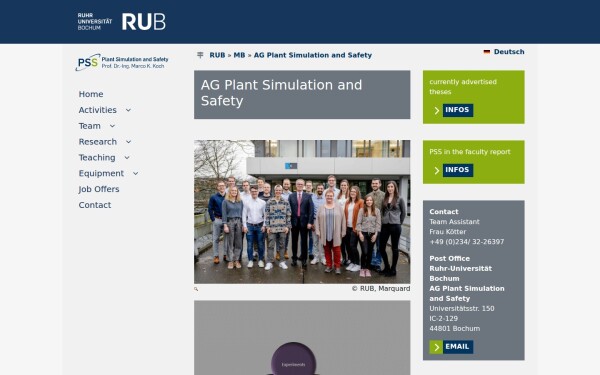Enlarge the photo with the small magnifier icon
The image size is (600, 375).
[196, 289]
